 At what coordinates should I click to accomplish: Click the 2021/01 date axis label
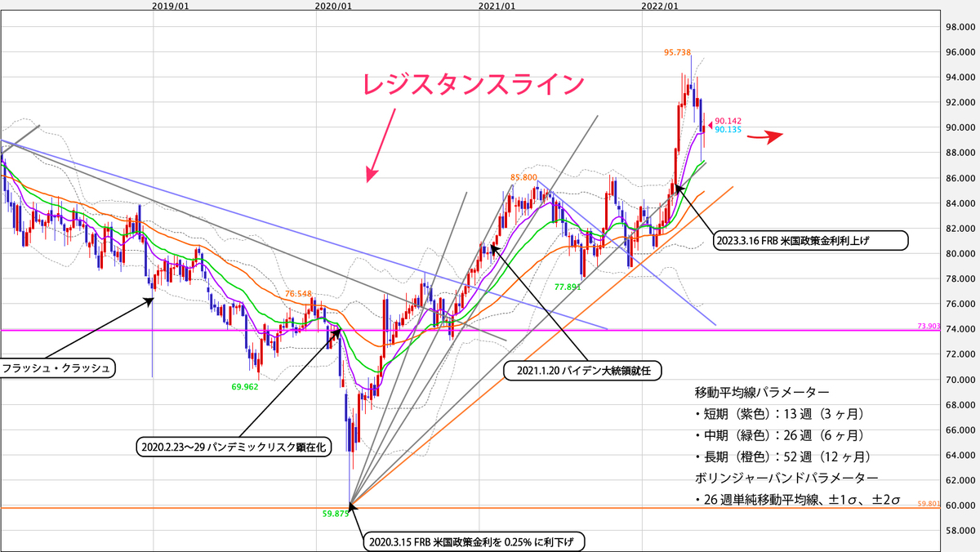[x=497, y=7]
